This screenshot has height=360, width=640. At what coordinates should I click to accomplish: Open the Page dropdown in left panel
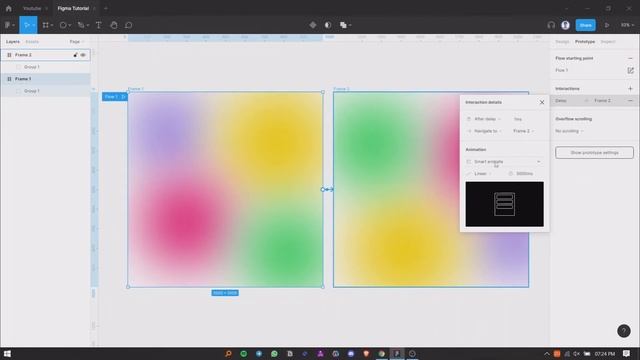pyautogui.click(x=76, y=42)
